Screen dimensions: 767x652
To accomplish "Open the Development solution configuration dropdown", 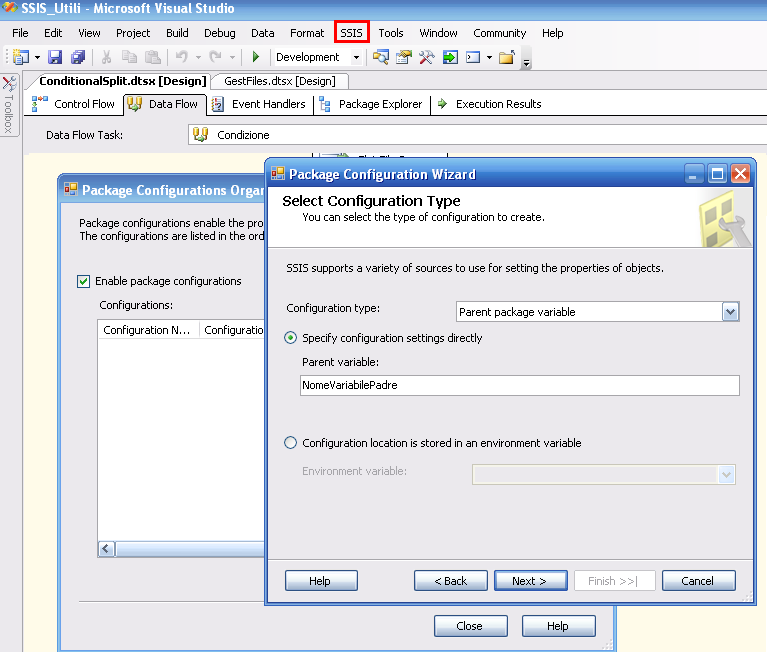I will point(357,58).
